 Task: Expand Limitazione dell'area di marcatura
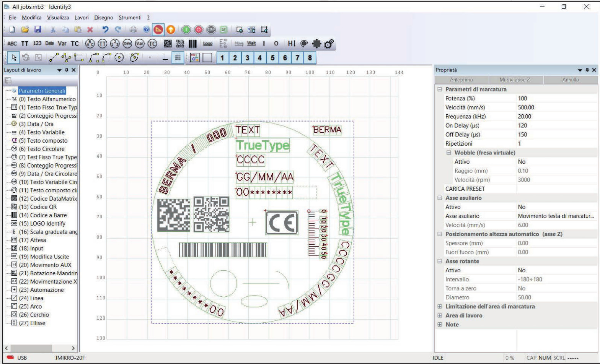[x=440, y=306]
